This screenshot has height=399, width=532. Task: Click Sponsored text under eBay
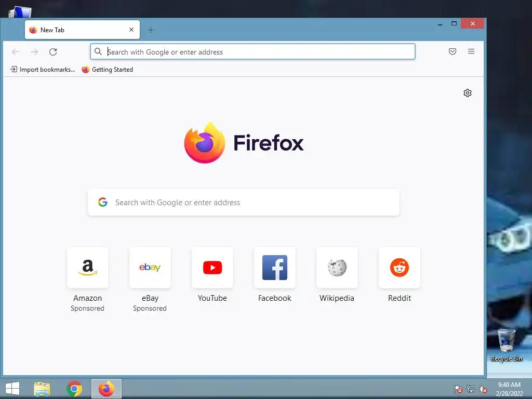coord(150,309)
